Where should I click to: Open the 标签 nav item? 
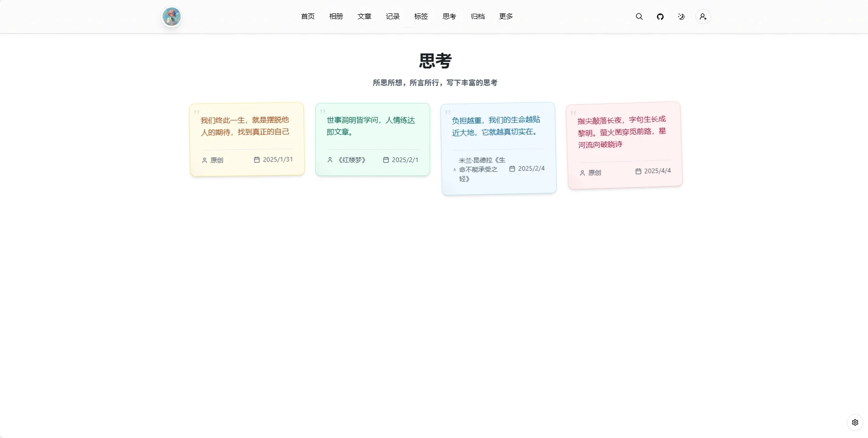coord(421,17)
